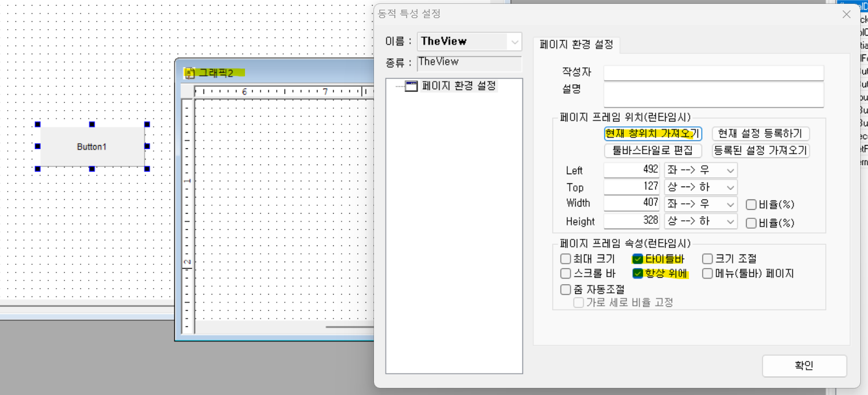
Task: Open the Top direction dropdown 상 --> 하
Action: tap(701, 187)
